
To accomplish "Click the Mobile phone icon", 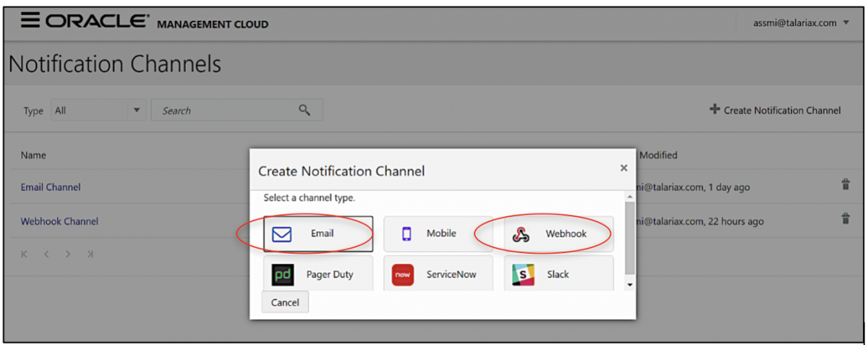I will point(406,234).
